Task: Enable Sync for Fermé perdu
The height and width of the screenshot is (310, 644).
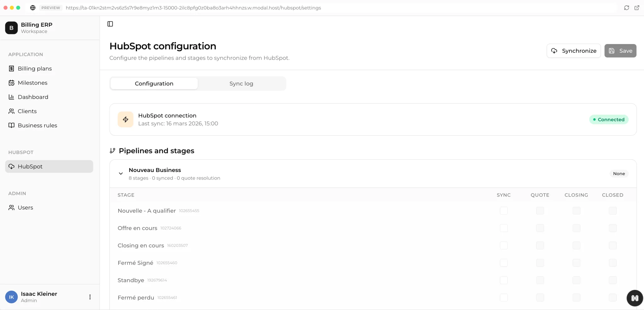Action: point(504,297)
